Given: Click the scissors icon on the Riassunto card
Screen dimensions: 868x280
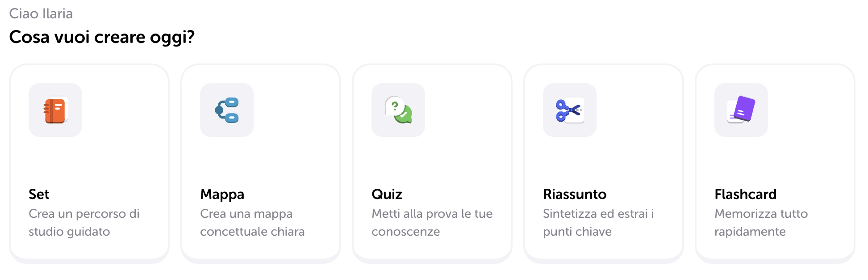Looking at the screenshot, I should [x=570, y=110].
